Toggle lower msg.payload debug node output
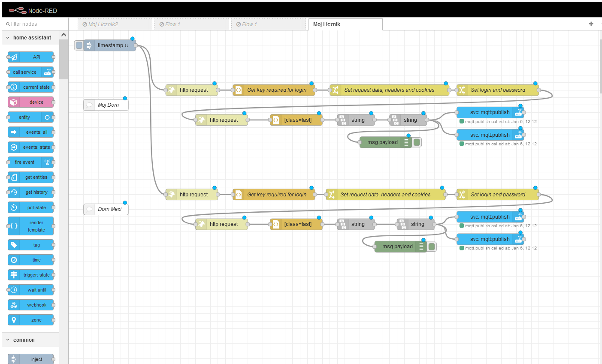 (432, 247)
